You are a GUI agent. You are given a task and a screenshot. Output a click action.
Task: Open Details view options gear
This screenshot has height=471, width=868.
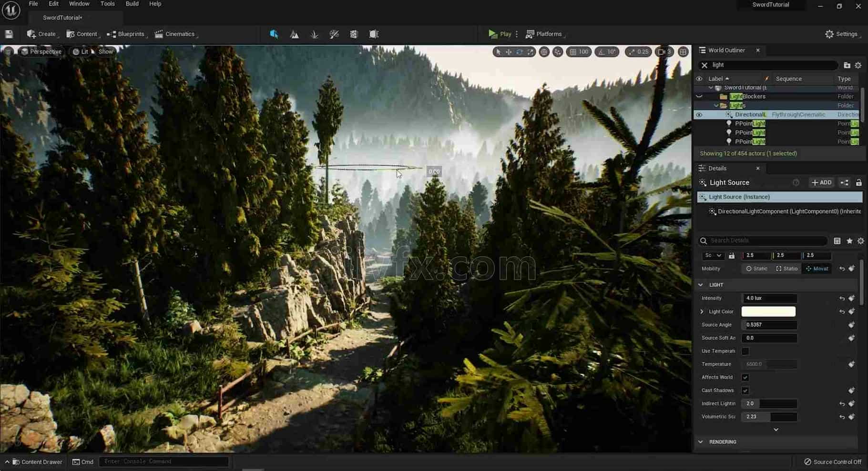(x=861, y=241)
